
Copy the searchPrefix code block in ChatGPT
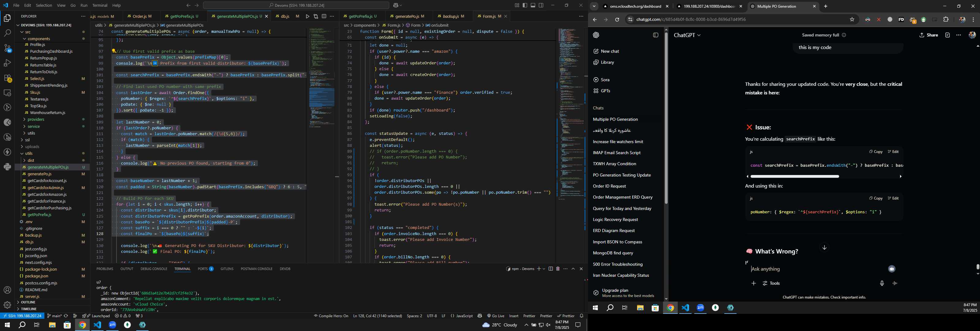(875, 152)
